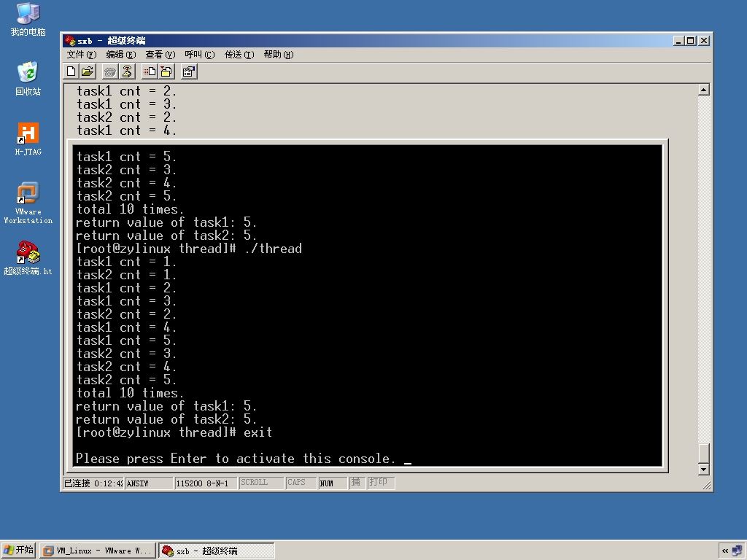This screenshot has height=560, width=747.
Task: Select the H-JTAG desktop shortcut
Action: [x=28, y=139]
